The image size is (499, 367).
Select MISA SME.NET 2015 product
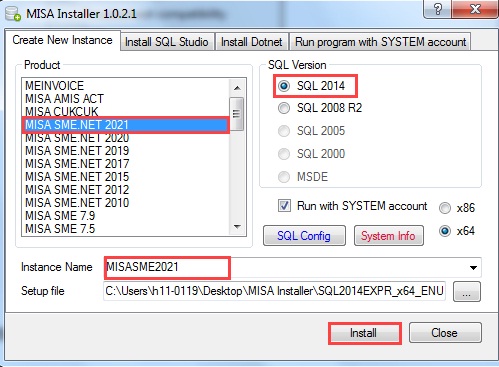pyautogui.click(x=126, y=177)
